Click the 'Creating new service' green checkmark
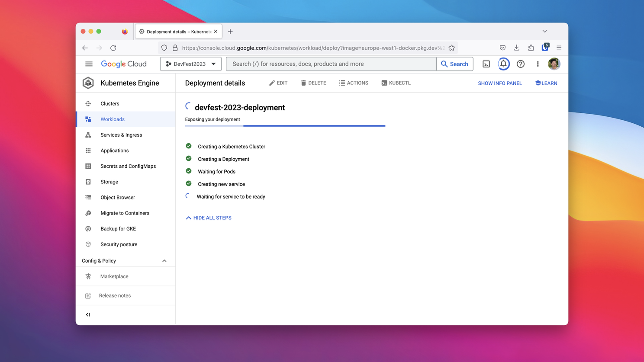The height and width of the screenshot is (362, 644). tap(189, 184)
